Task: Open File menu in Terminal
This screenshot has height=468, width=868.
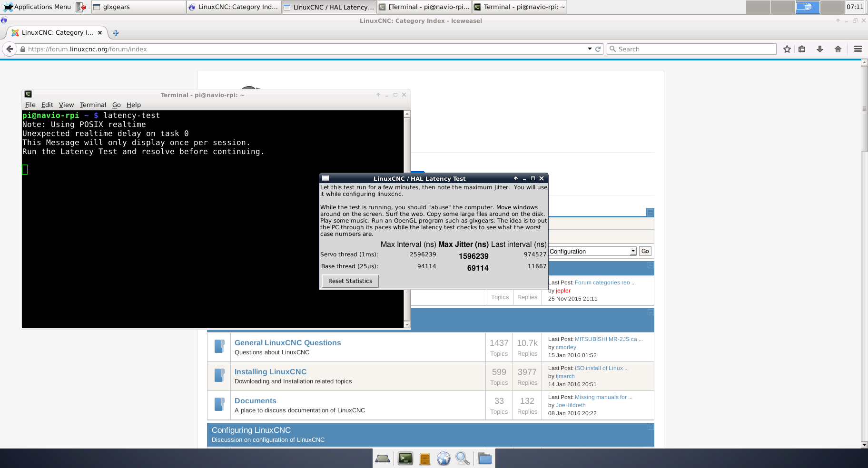Action: tap(30, 105)
